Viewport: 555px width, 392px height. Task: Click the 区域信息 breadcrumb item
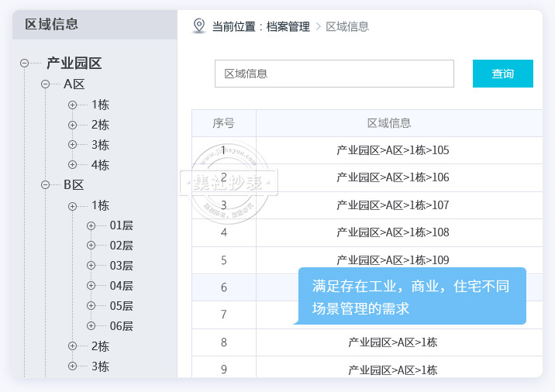click(347, 26)
